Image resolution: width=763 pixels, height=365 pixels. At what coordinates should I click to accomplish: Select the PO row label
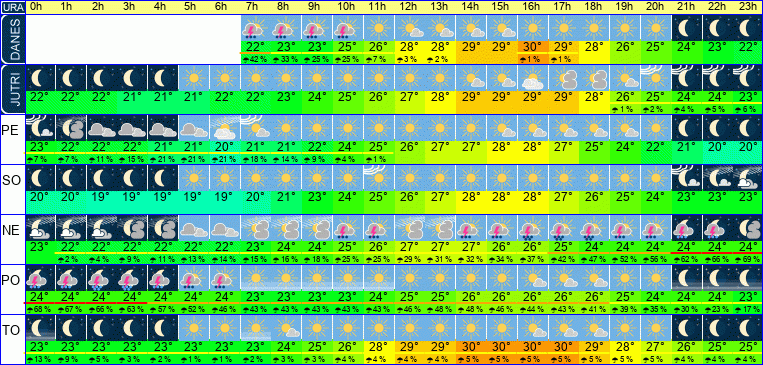11,281
